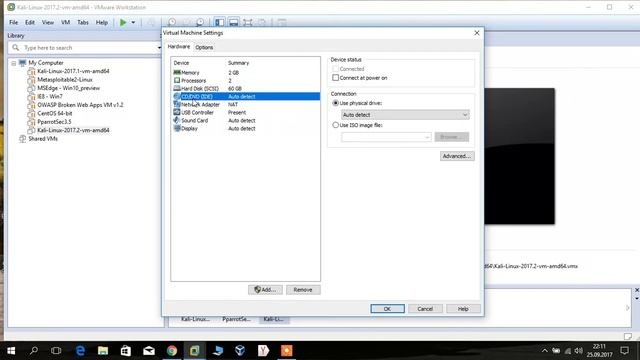Open the power options dropdown arrow
Screen dimensions: 640x360
[x=133, y=22]
